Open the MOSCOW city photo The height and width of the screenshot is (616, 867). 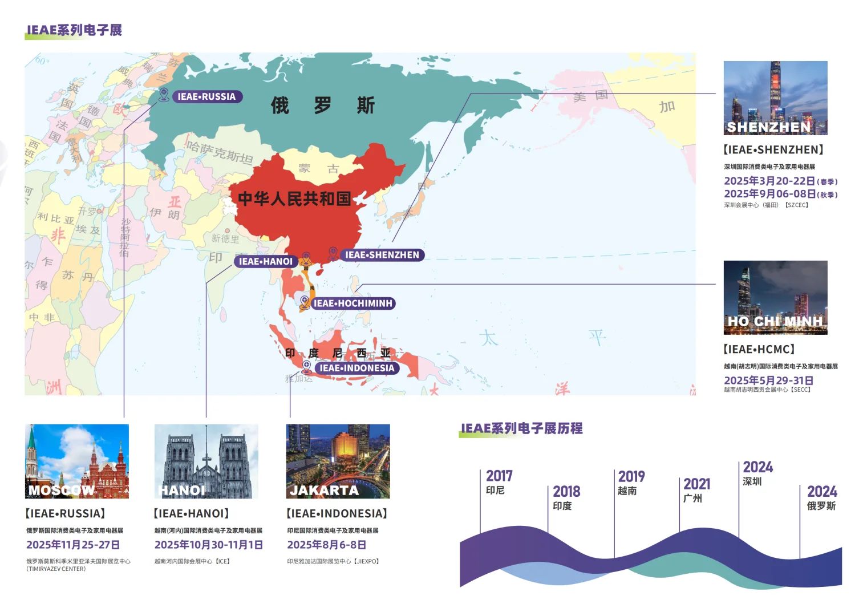pyautogui.click(x=77, y=461)
